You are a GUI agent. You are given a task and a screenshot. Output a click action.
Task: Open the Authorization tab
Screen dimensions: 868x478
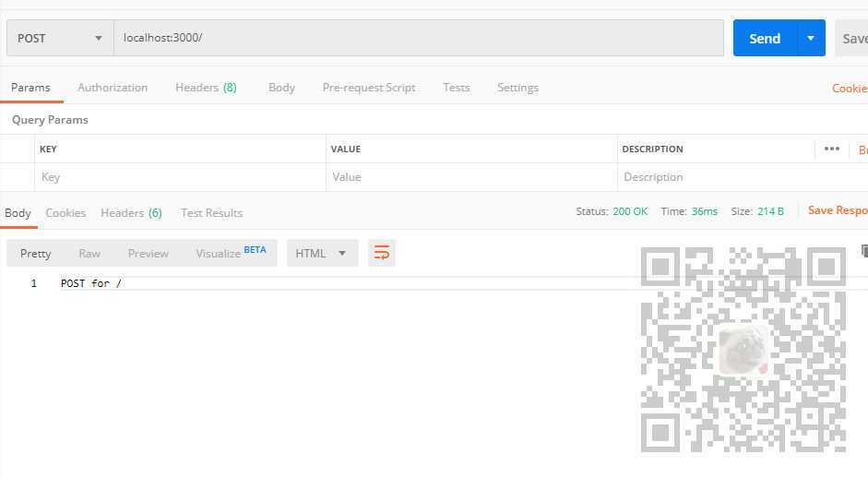point(113,88)
